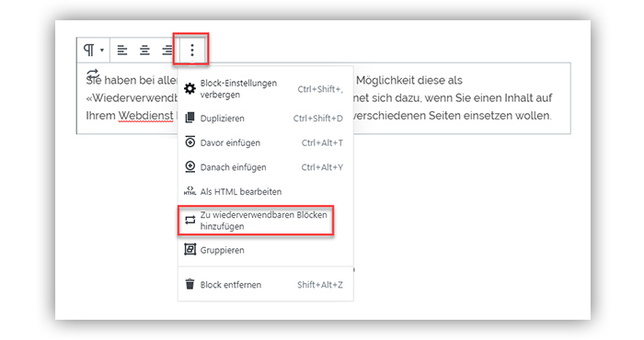Image resolution: width=644 pixels, height=340 pixels.
Task: Click the misspelled word Webdienst in paragraph
Action: pos(145,116)
